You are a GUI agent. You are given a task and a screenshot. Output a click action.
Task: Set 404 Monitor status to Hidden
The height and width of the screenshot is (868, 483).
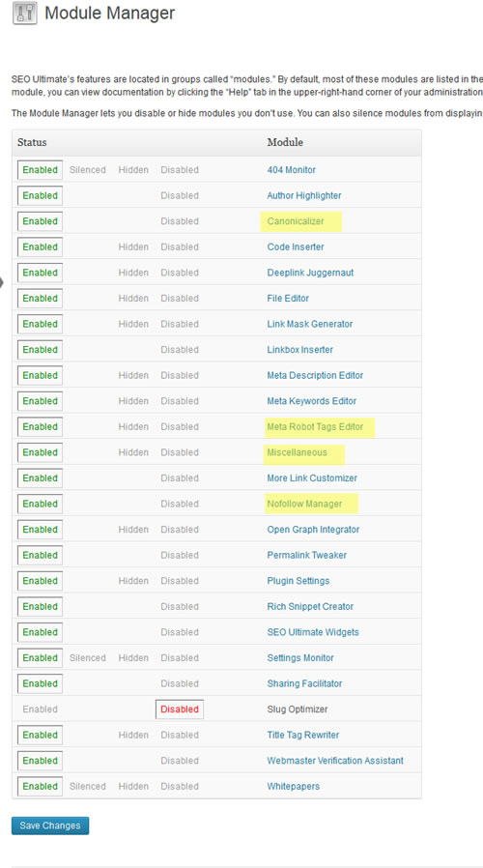(133, 170)
